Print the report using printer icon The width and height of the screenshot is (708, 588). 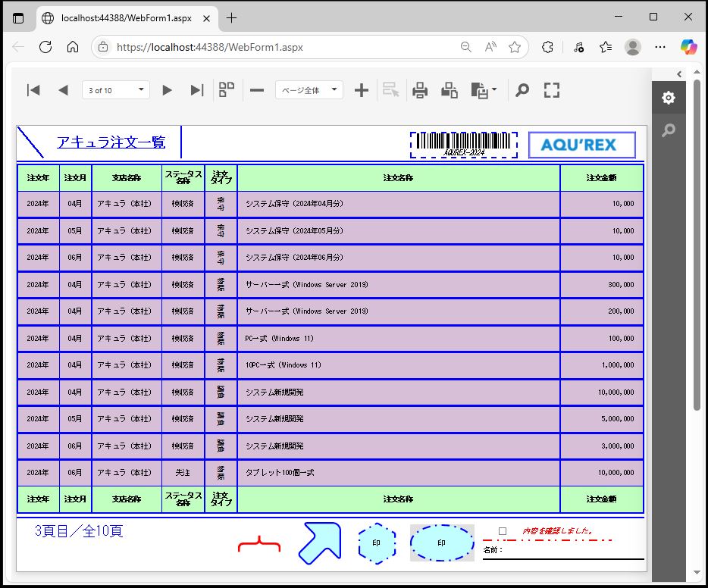point(420,90)
